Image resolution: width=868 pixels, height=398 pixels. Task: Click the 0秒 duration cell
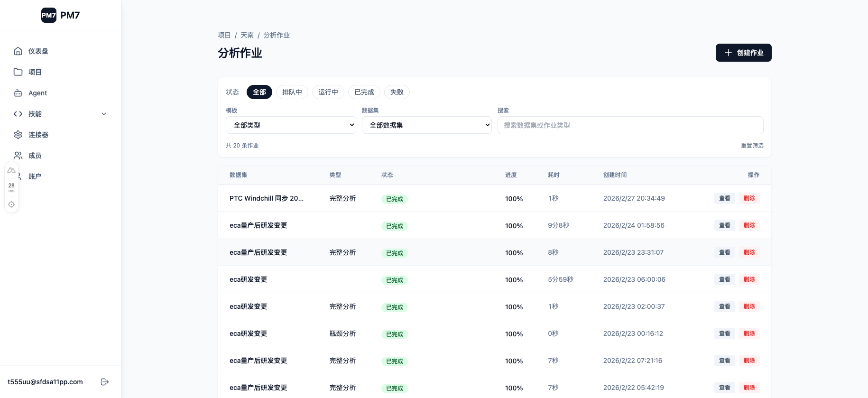553,333
